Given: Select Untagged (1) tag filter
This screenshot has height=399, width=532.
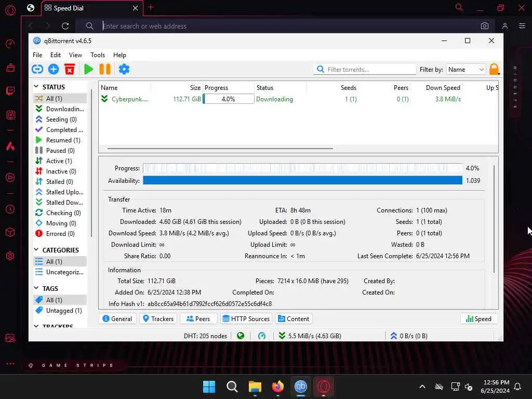Looking at the screenshot, I should coord(60,311).
